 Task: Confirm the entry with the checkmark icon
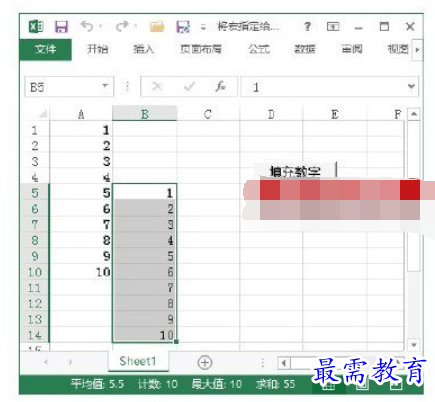tap(189, 87)
